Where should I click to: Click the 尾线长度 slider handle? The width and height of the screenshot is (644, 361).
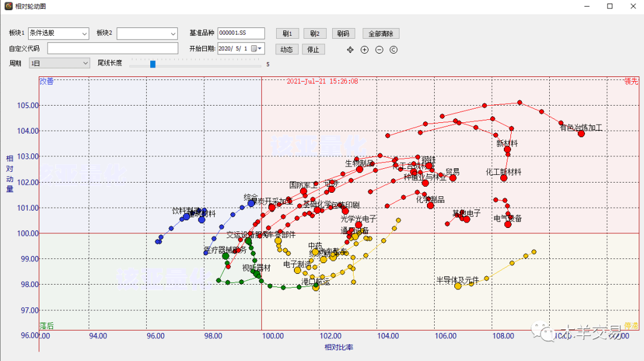(153, 64)
